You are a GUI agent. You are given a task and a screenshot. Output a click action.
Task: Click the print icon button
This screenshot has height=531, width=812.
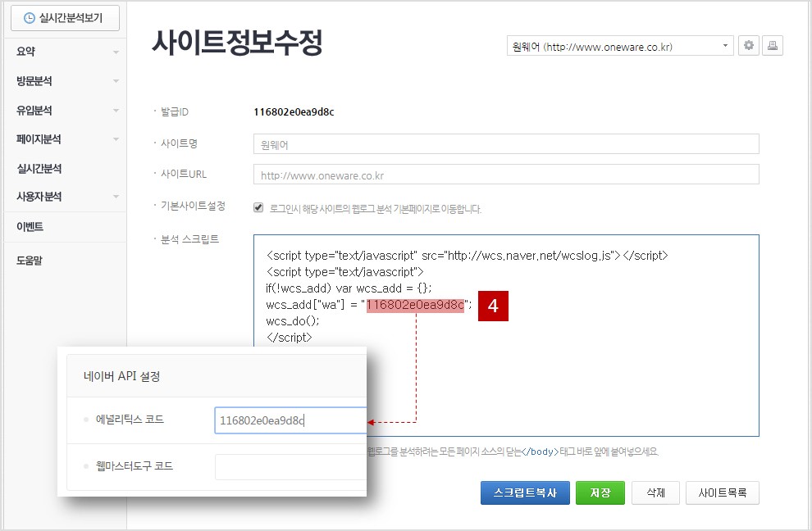(772, 46)
